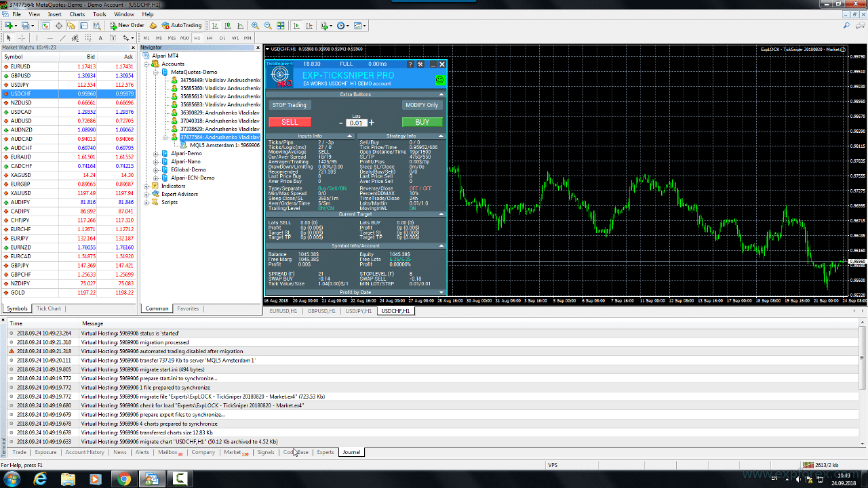Click the Lots 0.01 input field

(356, 123)
